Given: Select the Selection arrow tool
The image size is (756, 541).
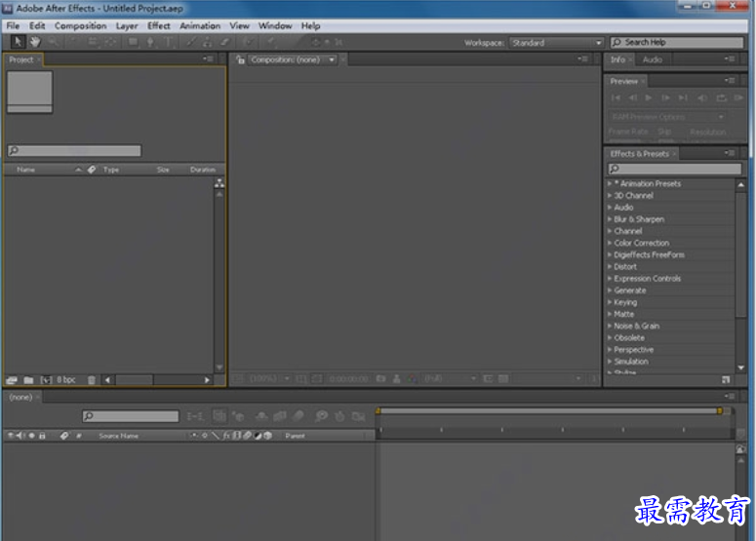Looking at the screenshot, I should 18,42.
